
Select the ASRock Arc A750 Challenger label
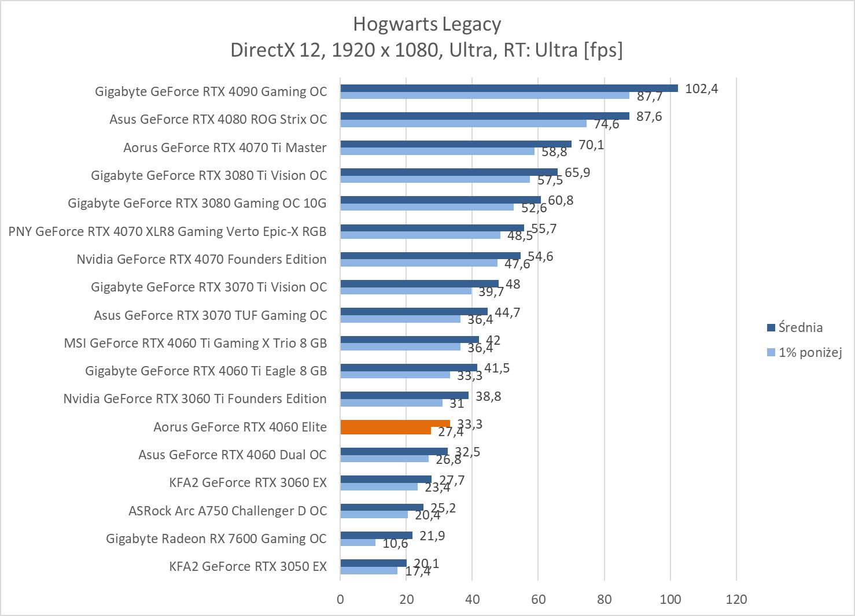click(x=227, y=511)
